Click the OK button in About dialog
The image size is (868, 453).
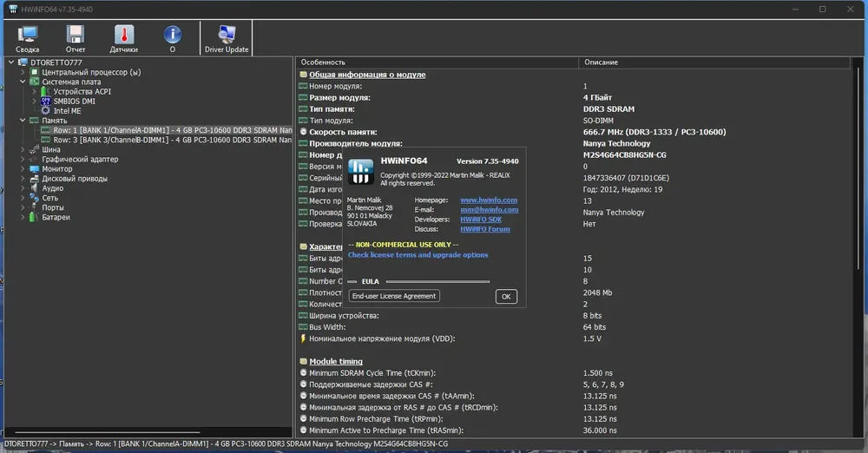pyautogui.click(x=506, y=296)
